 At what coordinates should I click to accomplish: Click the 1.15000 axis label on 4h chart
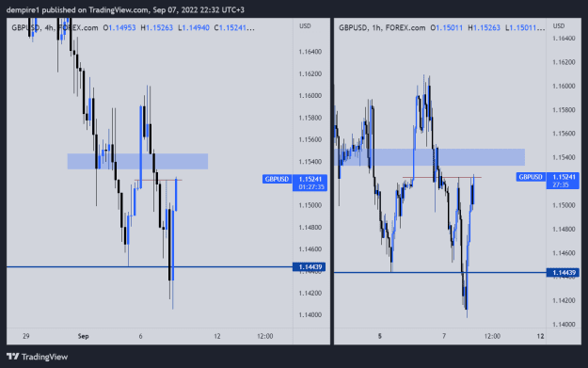310,205
